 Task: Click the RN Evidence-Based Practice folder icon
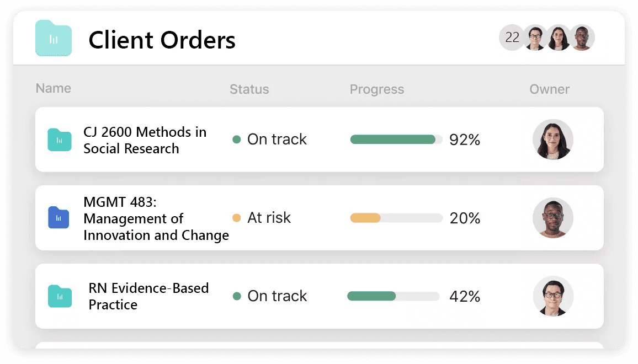pyautogui.click(x=60, y=296)
